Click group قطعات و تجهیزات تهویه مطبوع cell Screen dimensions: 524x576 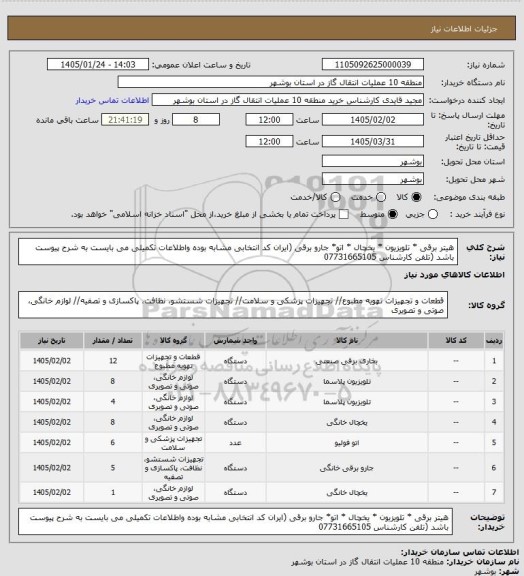coord(173,361)
